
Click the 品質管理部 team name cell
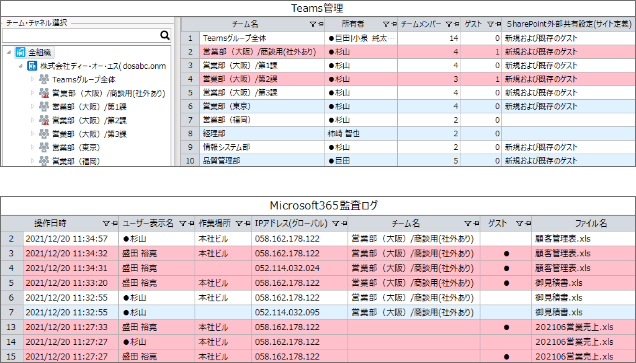(262, 161)
